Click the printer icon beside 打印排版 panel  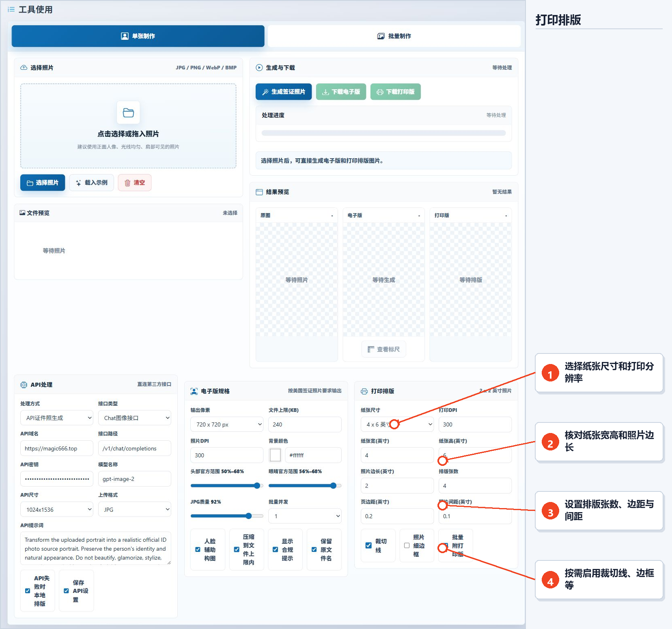tap(364, 391)
